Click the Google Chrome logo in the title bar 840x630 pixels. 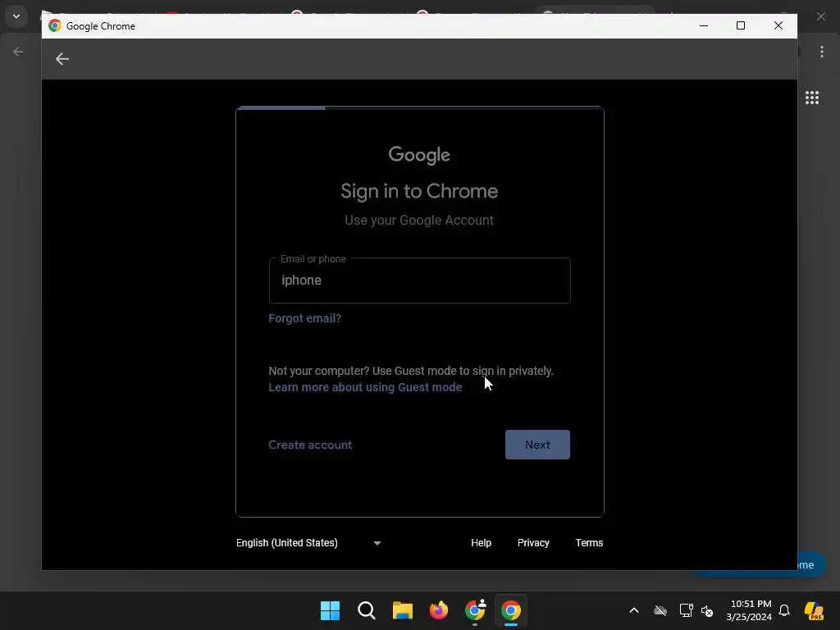[x=55, y=25]
